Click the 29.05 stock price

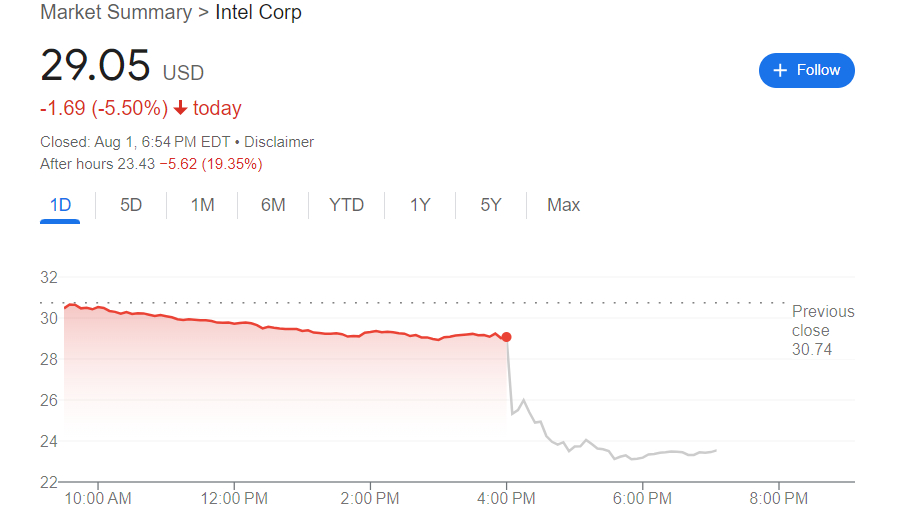pos(95,66)
